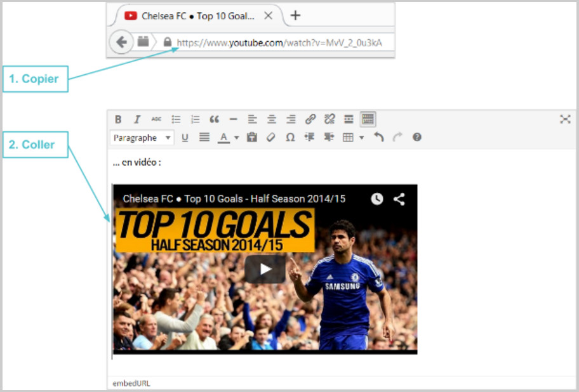Open the special character Omega picker
579x392 pixels.
[x=290, y=138]
